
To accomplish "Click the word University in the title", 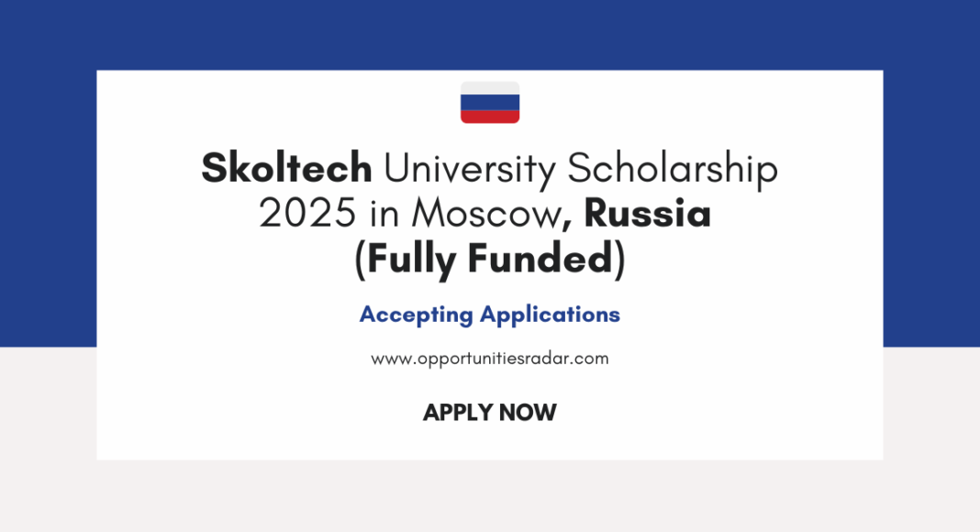I will [470, 169].
